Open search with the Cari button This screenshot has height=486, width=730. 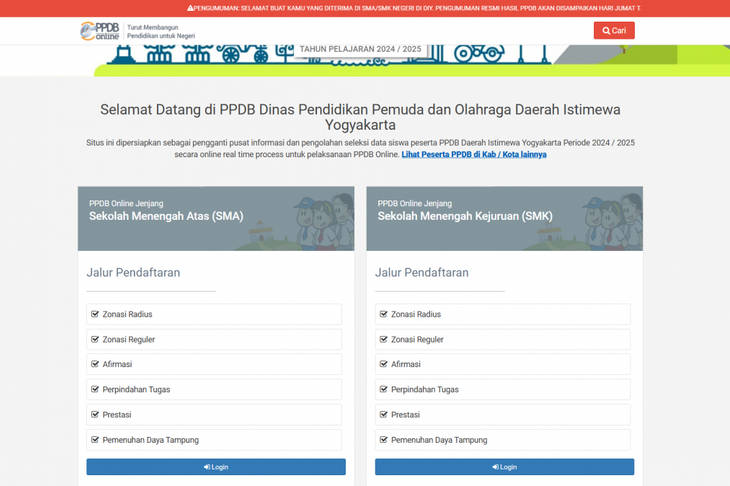614,31
